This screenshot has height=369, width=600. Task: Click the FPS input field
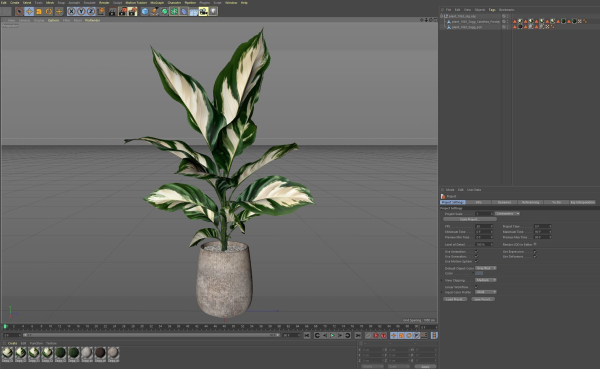(x=484, y=226)
